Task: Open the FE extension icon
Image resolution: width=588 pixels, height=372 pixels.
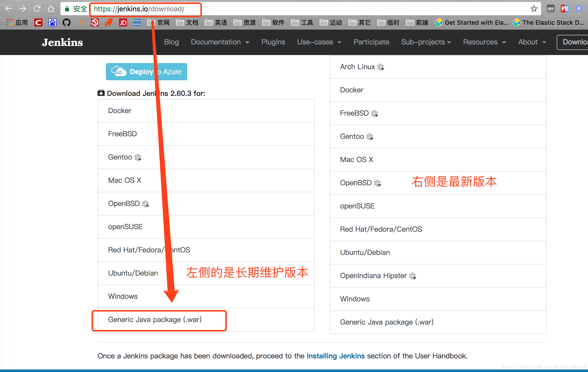Action: point(565,9)
